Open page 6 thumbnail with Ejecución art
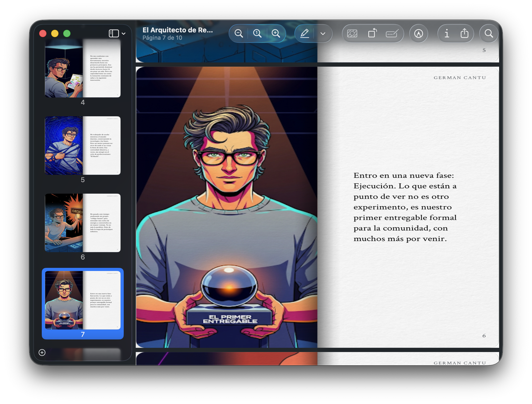Viewport: 532px width, 404px height. 82,223
